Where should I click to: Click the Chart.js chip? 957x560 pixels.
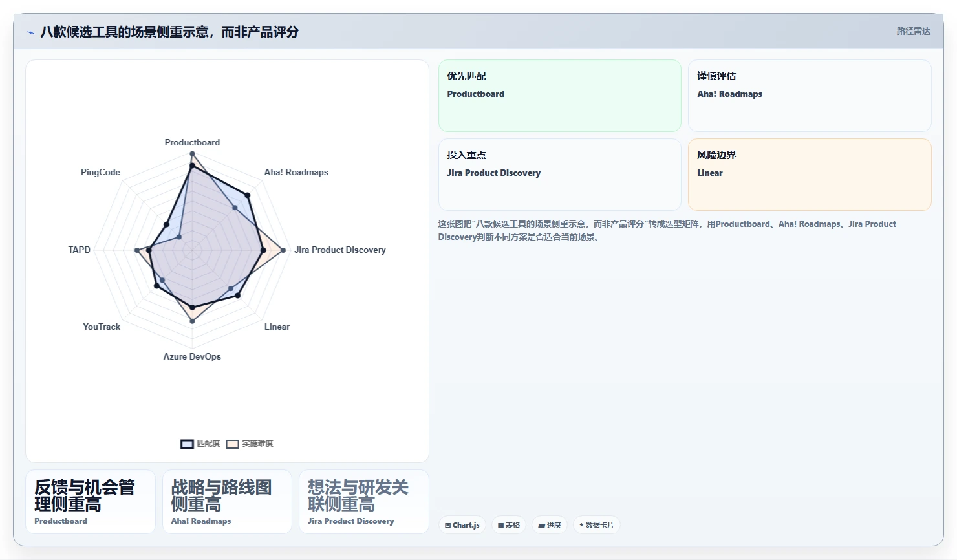point(462,525)
